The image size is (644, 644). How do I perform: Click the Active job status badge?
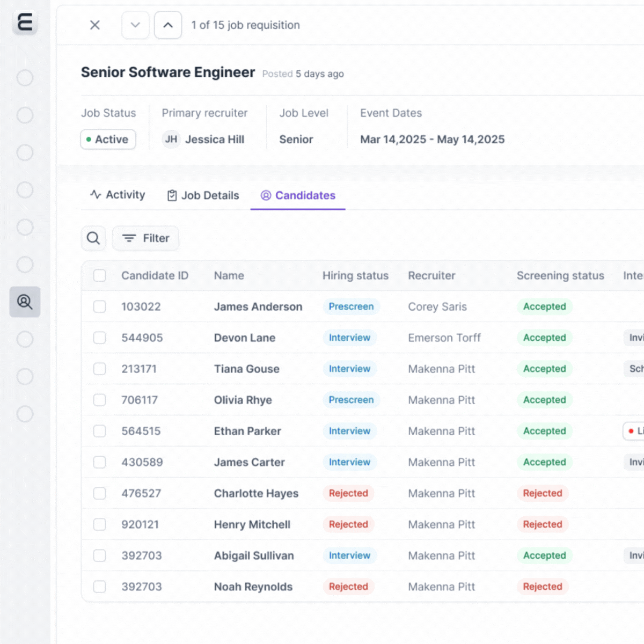[108, 140]
